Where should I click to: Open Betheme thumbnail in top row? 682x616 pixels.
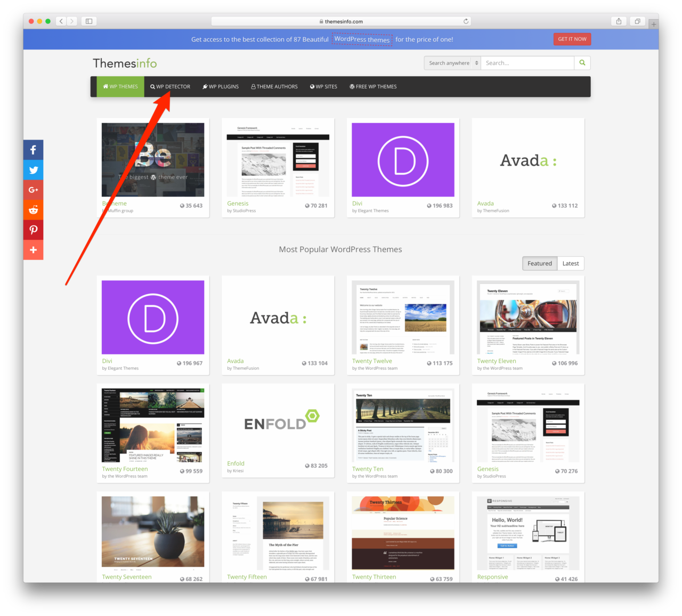point(153,160)
